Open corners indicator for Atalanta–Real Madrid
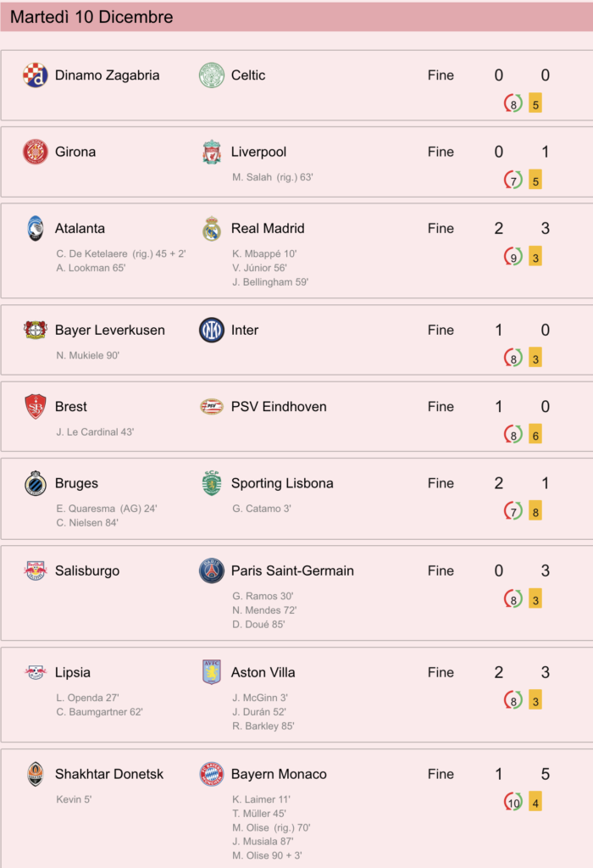The image size is (593, 868). (x=513, y=257)
